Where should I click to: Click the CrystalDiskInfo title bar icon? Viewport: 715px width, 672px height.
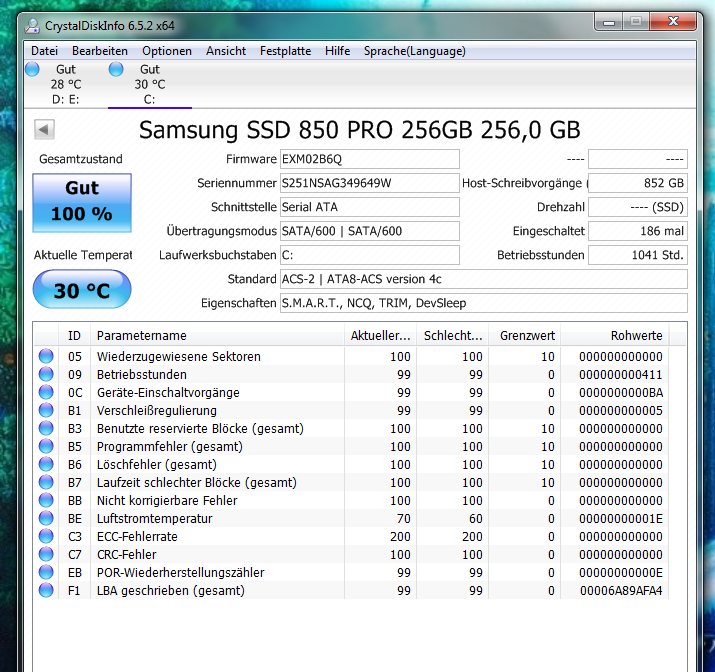(32, 26)
